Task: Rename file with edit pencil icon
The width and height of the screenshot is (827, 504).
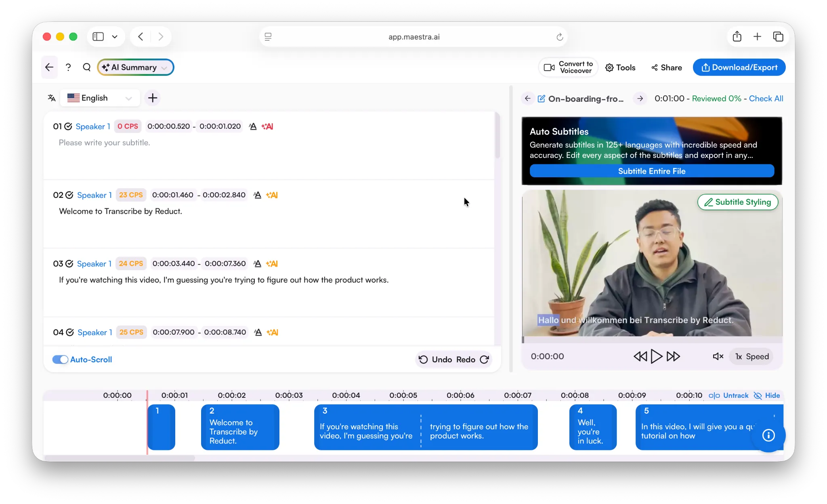Action: click(541, 99)
